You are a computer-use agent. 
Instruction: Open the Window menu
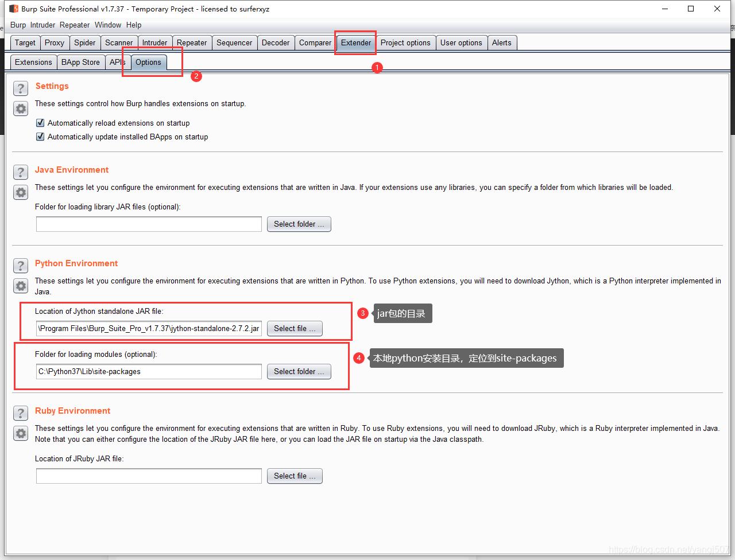point(108,25)
